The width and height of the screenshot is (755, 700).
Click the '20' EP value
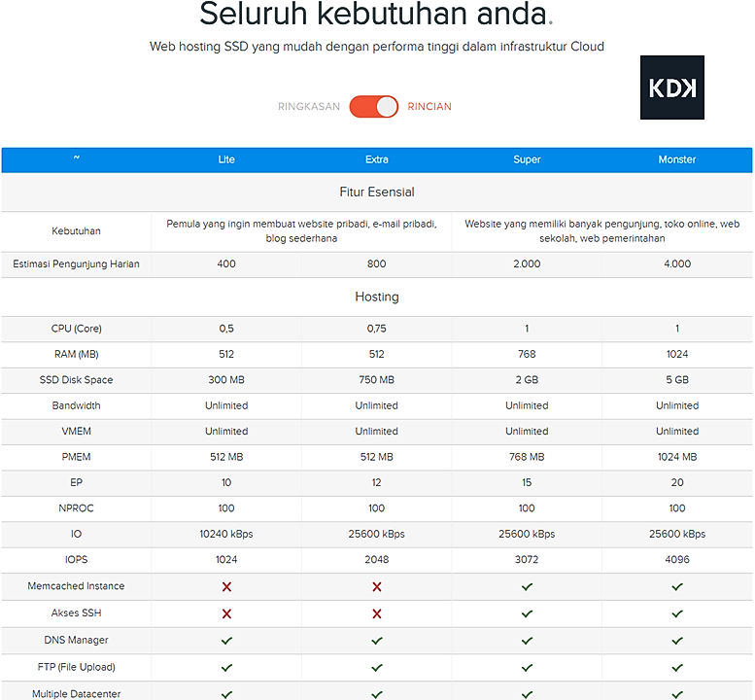(x=677, y=482)
